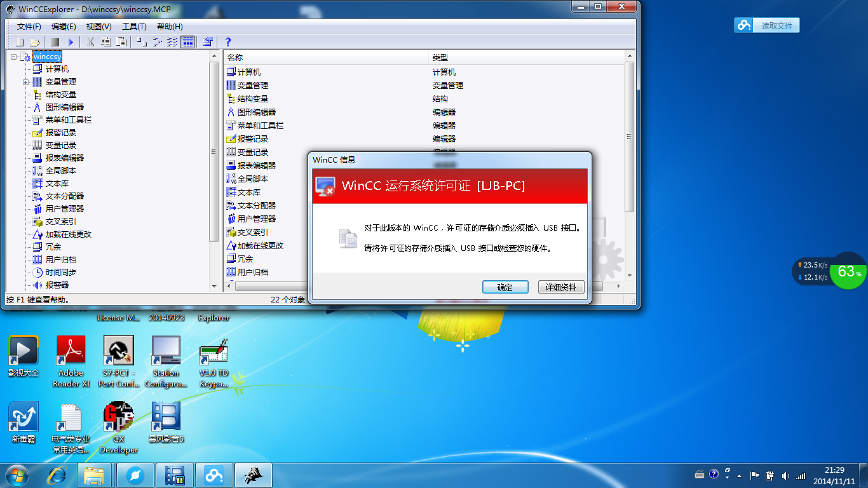Click the Copy toolbar icon
The height and width of the screenshot is (488, 868).
[x=105, y=42]
